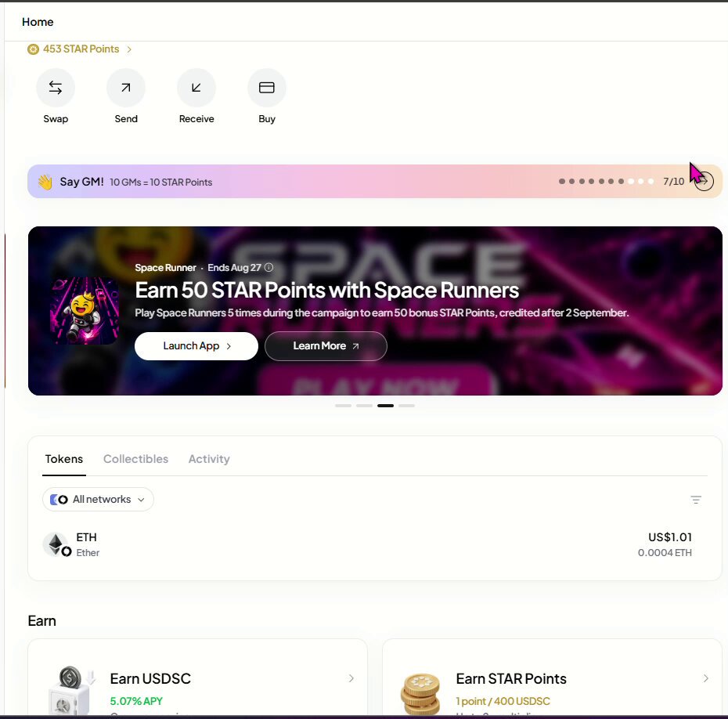The image size is (728, 719).
Task: Click the Receive arrow icon
Action: coord(196,88)
